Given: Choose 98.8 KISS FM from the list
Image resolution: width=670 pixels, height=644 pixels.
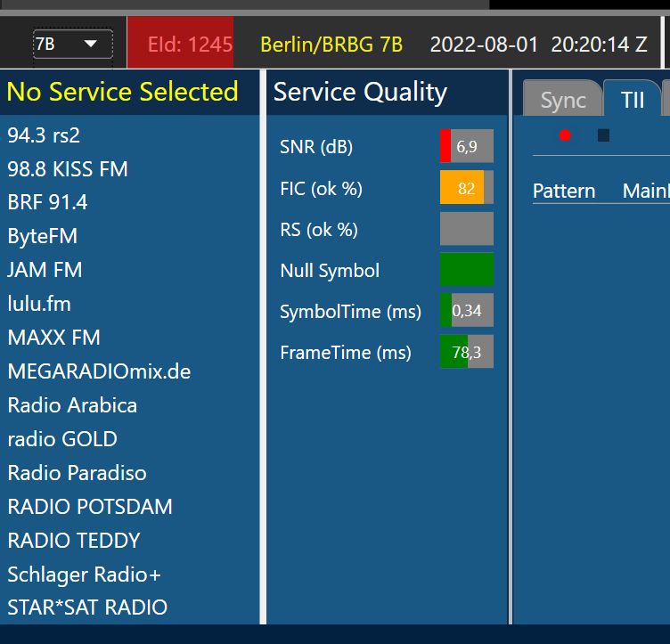Looking at the screenshot, I should click(x=68, y=169).
